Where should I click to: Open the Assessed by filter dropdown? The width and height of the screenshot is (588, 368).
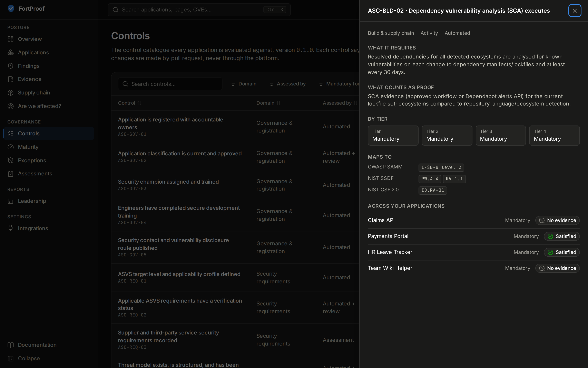[x=287, y=84]
